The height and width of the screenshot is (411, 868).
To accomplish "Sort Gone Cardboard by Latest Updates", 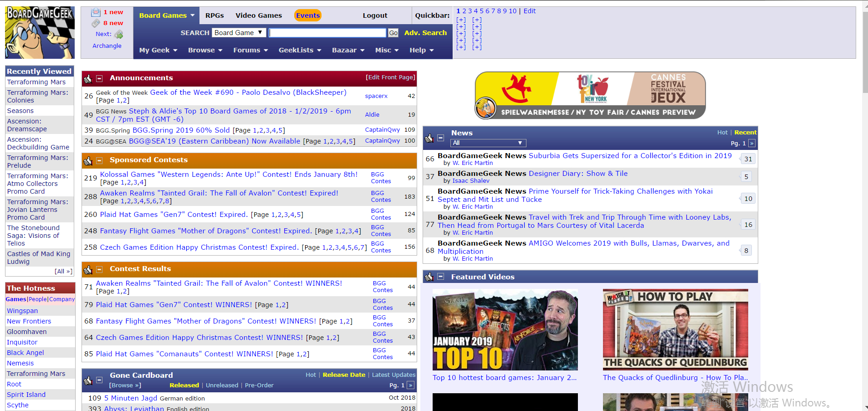I will click(393, 375).
